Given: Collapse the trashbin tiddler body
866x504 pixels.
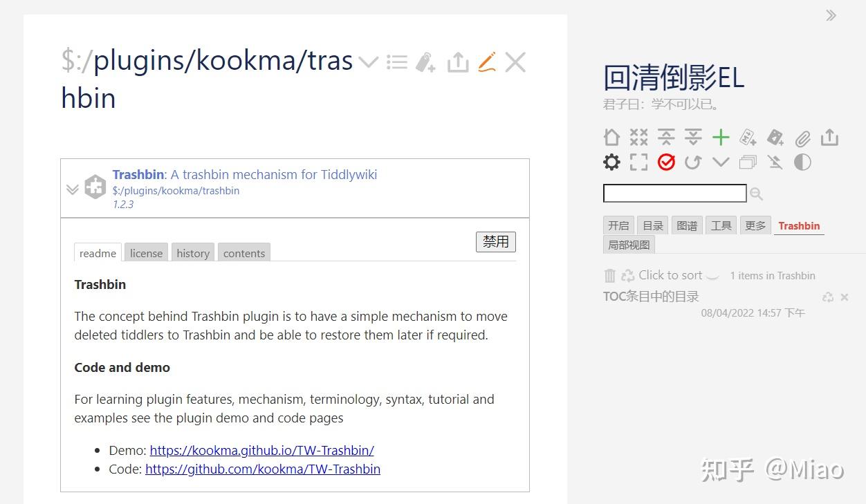Looking at the screenshot, I should (72, 188).
